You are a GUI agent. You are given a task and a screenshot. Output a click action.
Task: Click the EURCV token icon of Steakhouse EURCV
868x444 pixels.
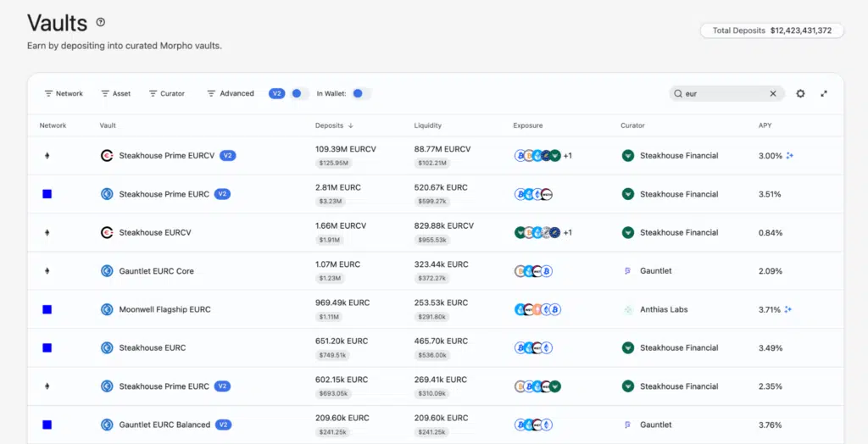click(107, 232)
